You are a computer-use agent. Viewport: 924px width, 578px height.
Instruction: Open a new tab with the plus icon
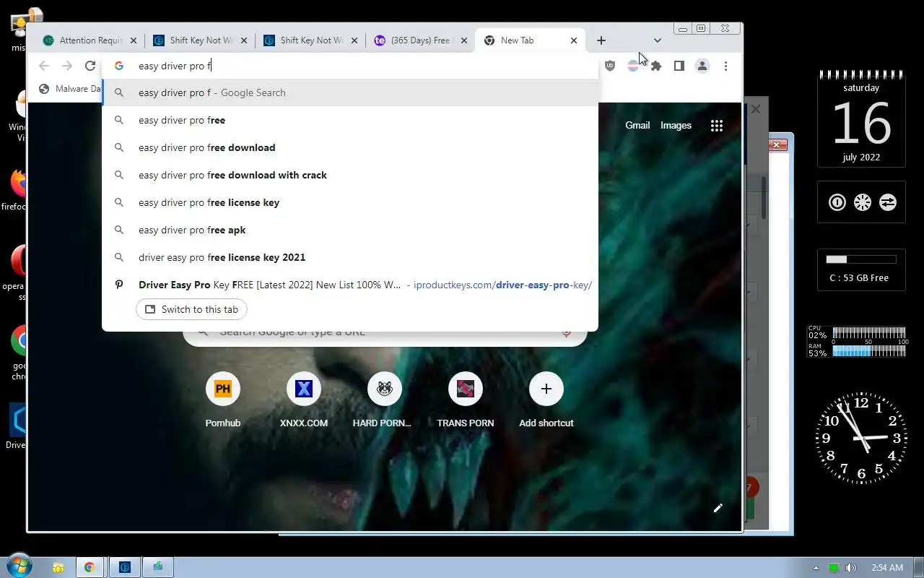point(601,40)
